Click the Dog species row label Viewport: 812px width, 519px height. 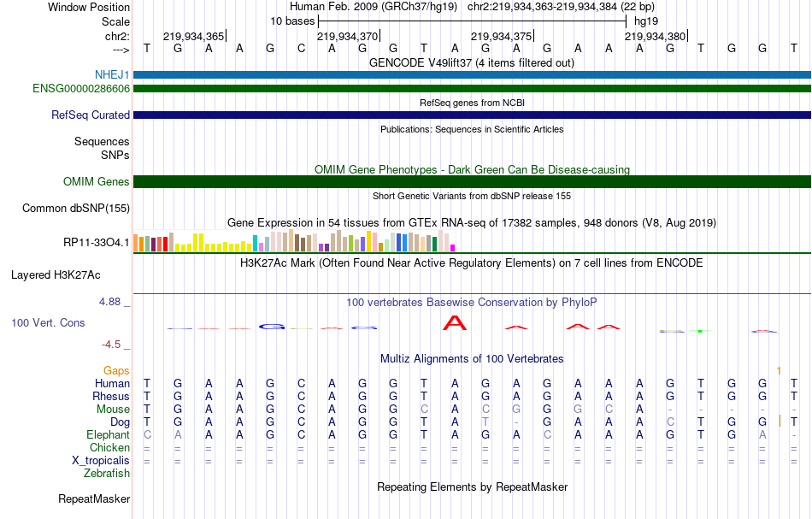tap(121, 422)
